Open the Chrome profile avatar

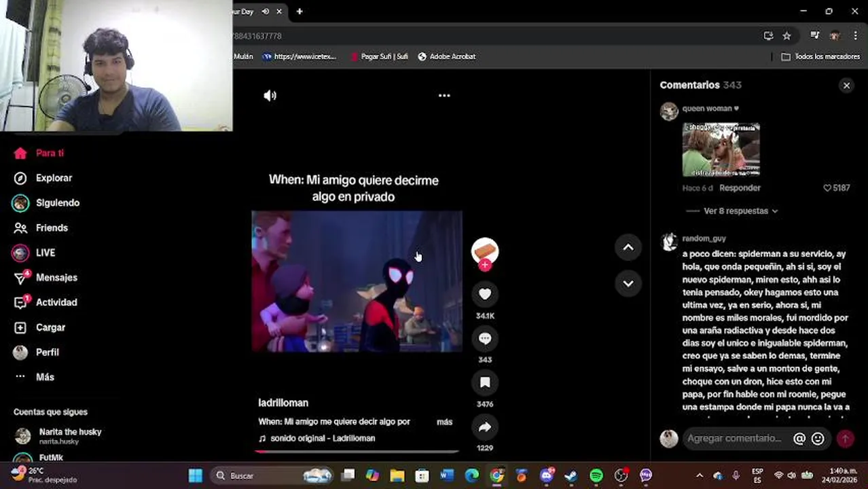pyautogui.click(x=835, y=36)
